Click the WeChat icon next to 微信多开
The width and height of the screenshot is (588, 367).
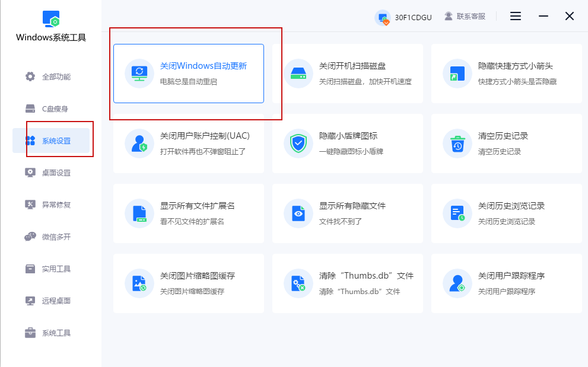click(x=30, y=237)
